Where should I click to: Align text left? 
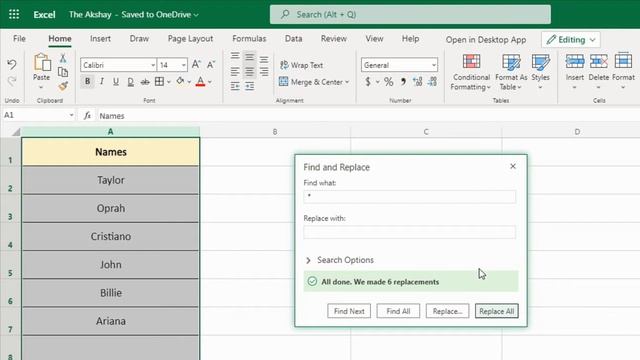pyautogui.click(x=235, y=72)
